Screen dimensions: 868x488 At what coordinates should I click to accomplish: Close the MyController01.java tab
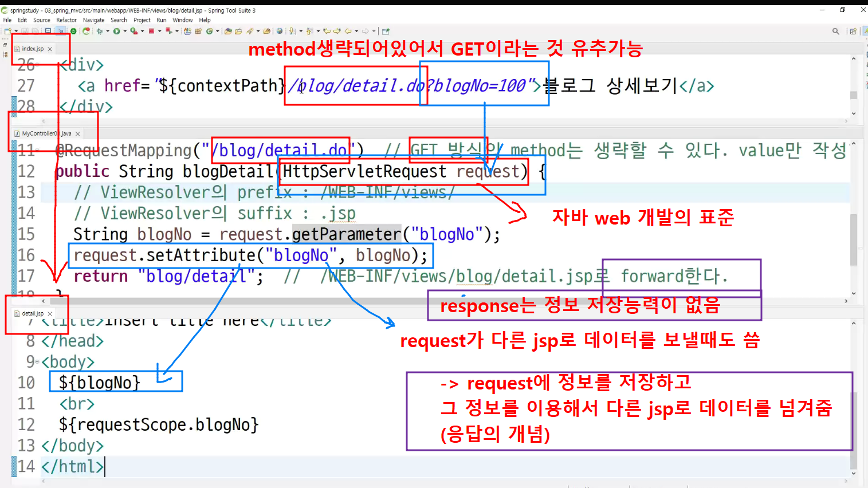click(77, 133)
